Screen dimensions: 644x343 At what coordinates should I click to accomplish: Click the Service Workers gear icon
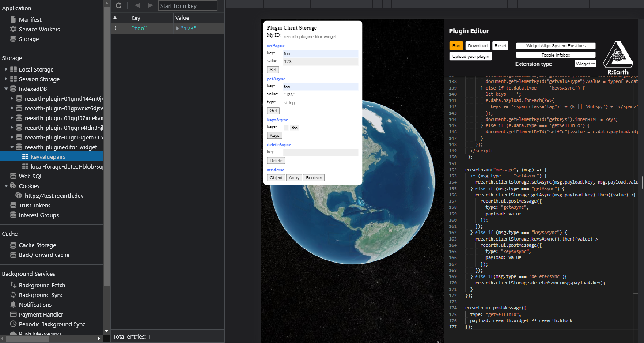pos(13,29)
